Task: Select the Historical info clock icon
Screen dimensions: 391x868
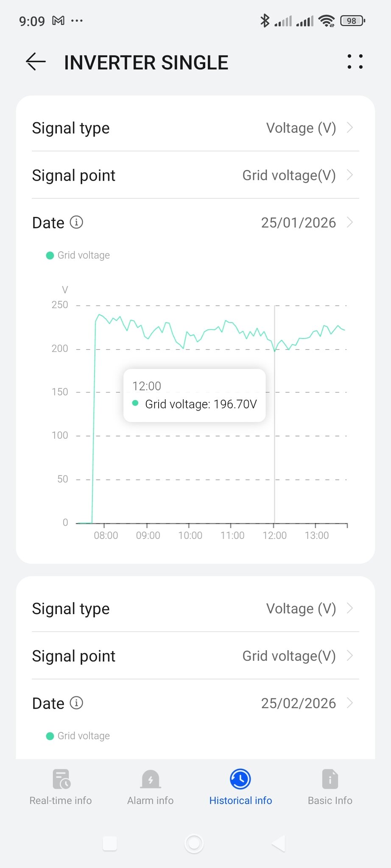Action: (x=240, y=779)
